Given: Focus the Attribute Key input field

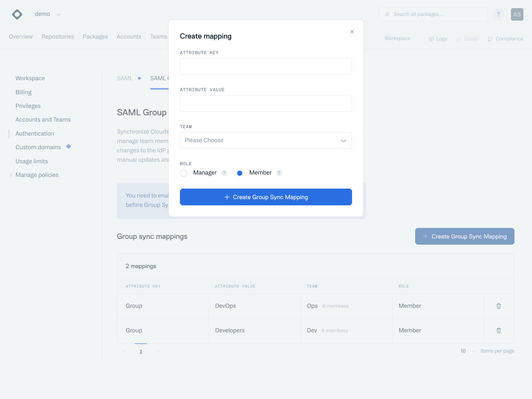Looking at the screenshot, I should pos(266,66).
